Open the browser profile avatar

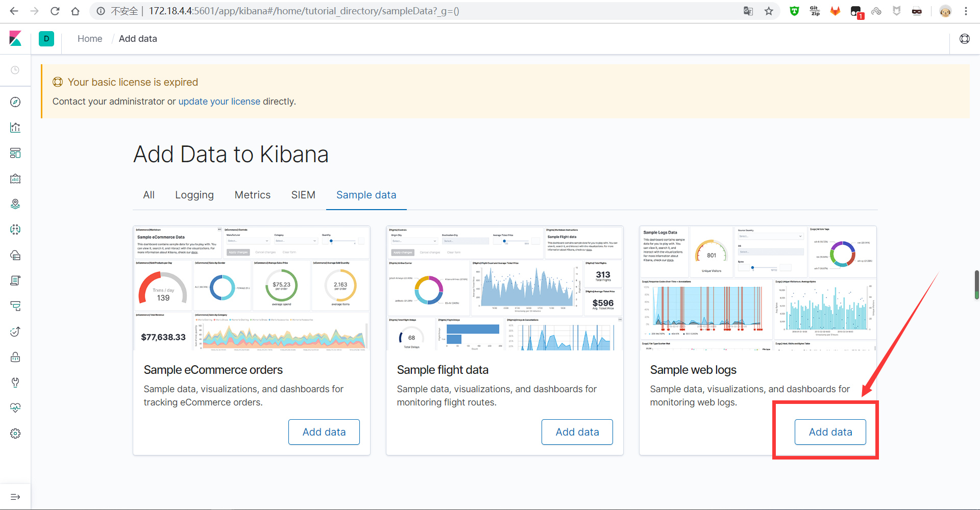945,11
